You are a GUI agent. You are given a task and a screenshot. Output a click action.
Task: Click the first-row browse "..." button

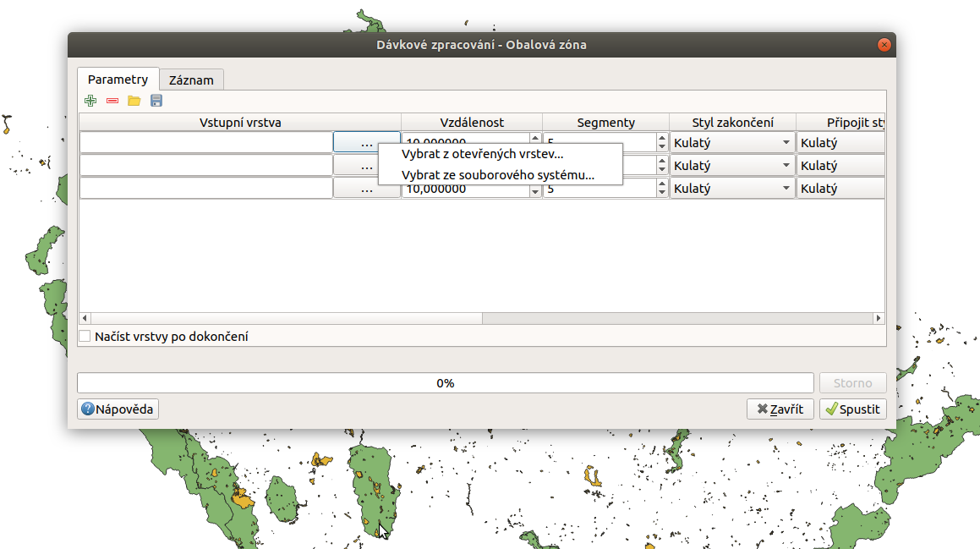[x=366, y=143]
